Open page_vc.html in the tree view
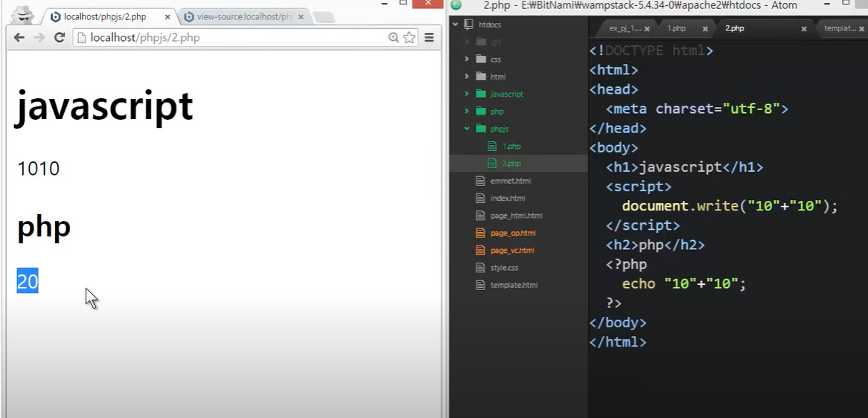This screenshot has height=418, width=868. (512, 251)
